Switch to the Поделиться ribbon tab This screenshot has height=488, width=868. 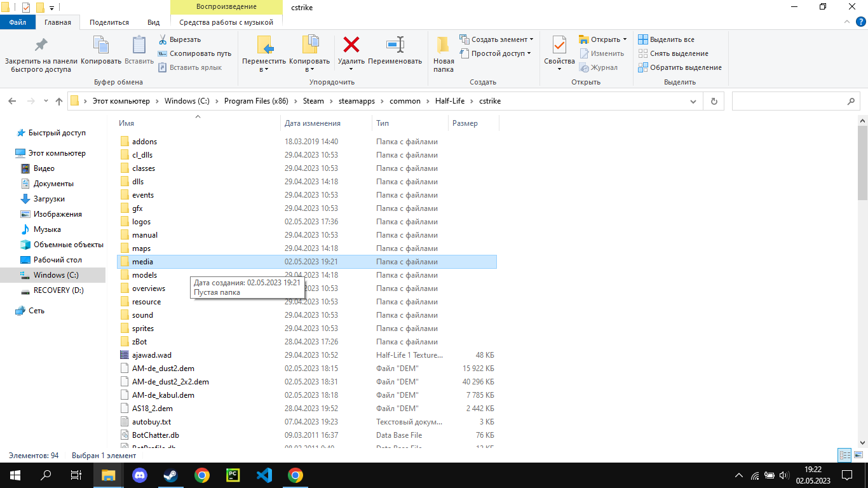[109, 22]
